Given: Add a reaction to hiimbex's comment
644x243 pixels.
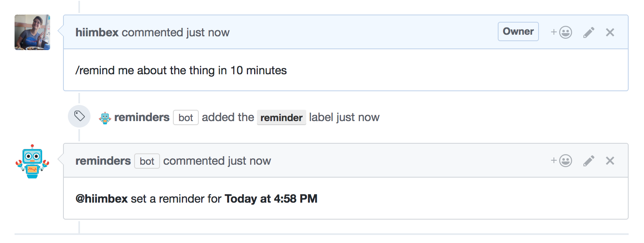Looking at the screenshot, I should point(562,32).
